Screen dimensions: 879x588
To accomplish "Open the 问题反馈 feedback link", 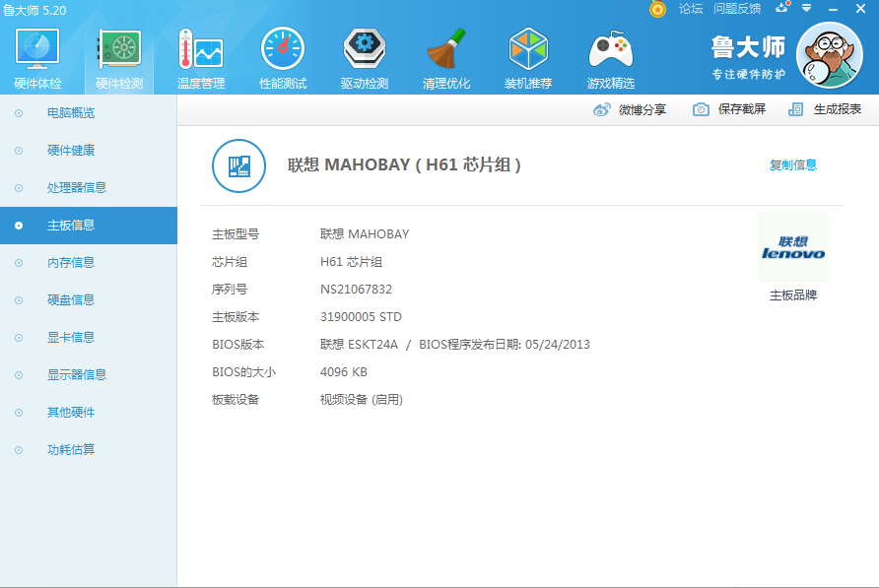I will point(737,9).
